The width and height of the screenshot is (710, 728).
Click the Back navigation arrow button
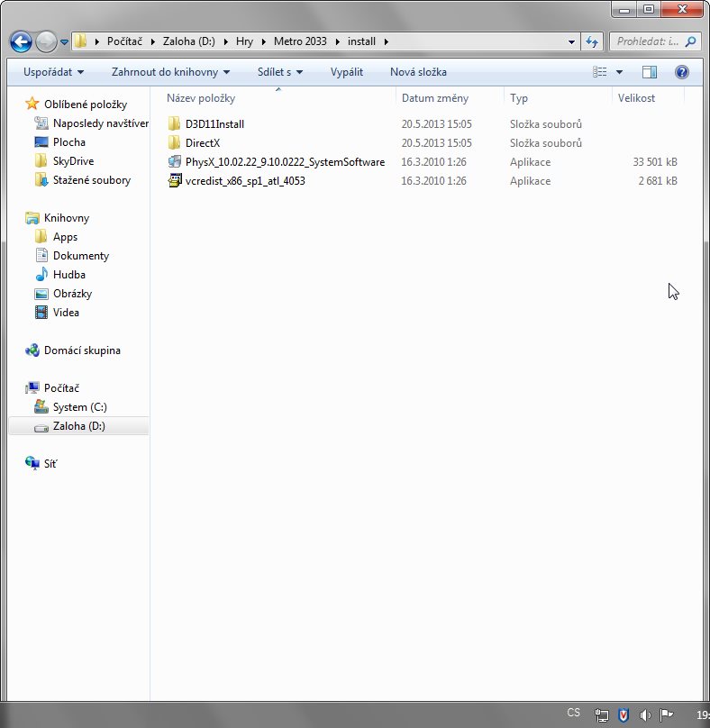[x=22, y=41]
